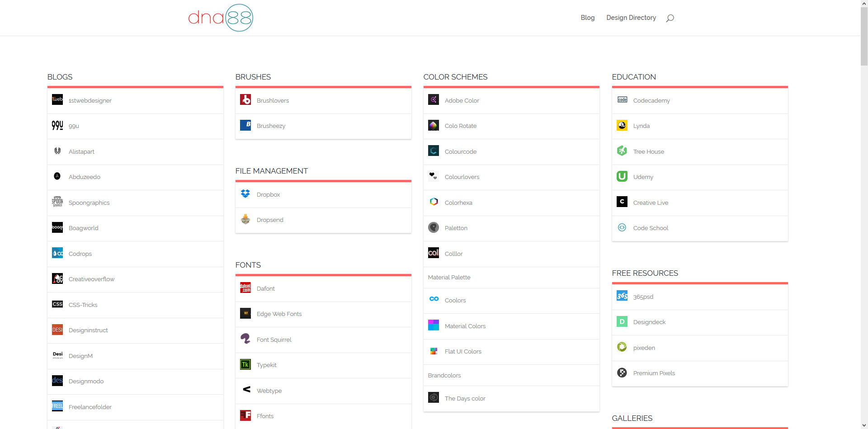Select the Brusheezy icon under Brushes
Image resolution: width=868 pixels, height=429 pixels.
tap(245, 125)
